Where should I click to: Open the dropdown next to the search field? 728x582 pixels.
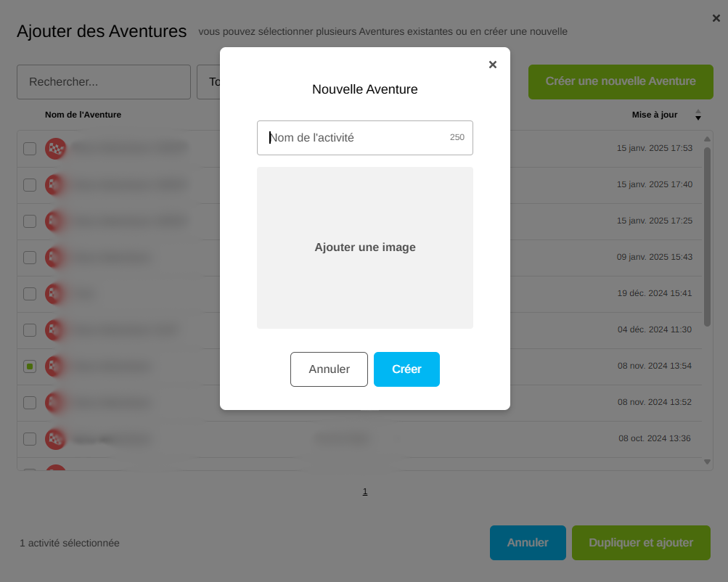pyautogui.click(x=208, y=82)
